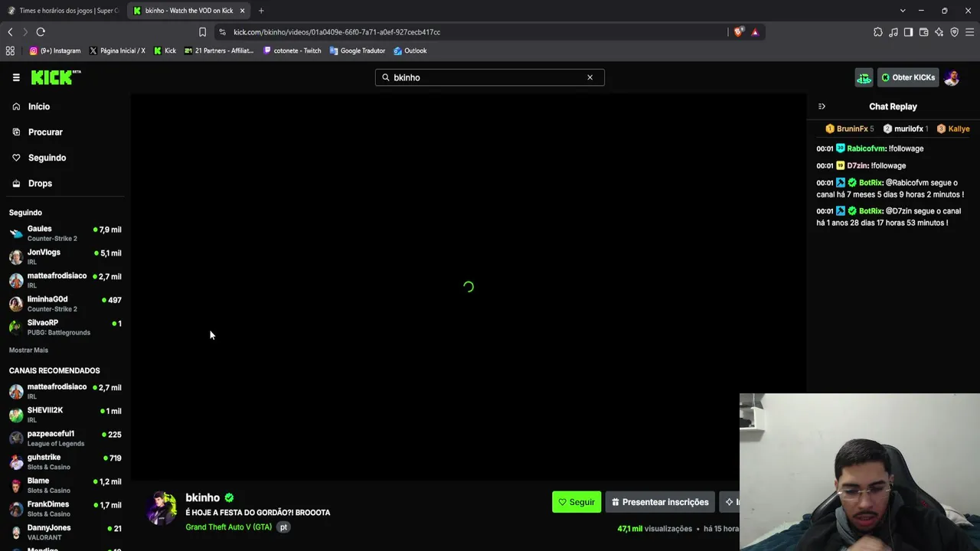Follow bkinho with the Seguir button
Viewport: 980px width, 551px height.
(577, 502)
